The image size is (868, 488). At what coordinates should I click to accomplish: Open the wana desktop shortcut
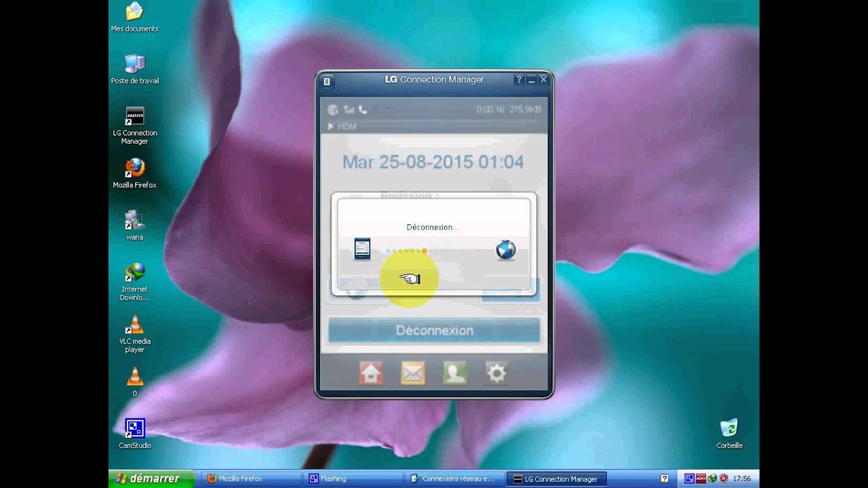(x=134, y=226)
